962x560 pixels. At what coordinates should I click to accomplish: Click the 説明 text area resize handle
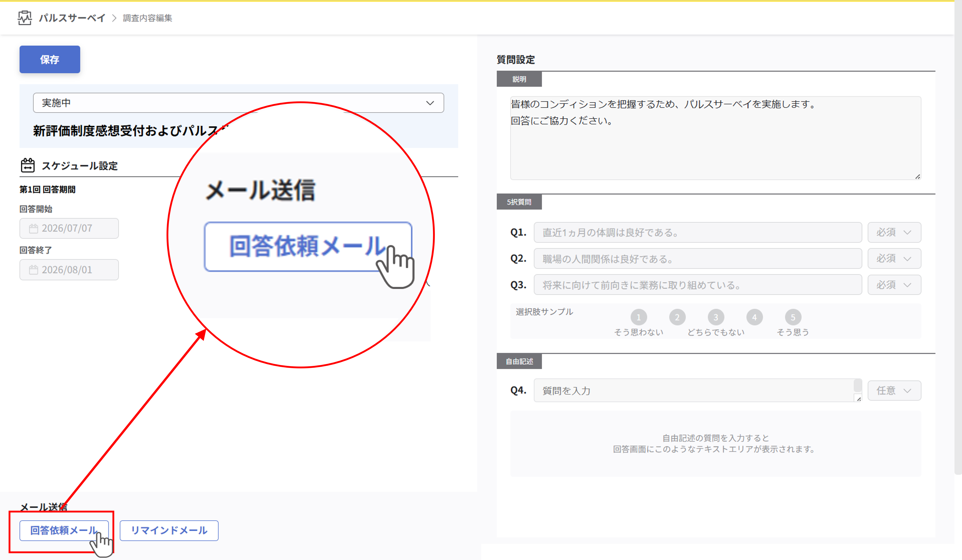click(x=917, y=176)
